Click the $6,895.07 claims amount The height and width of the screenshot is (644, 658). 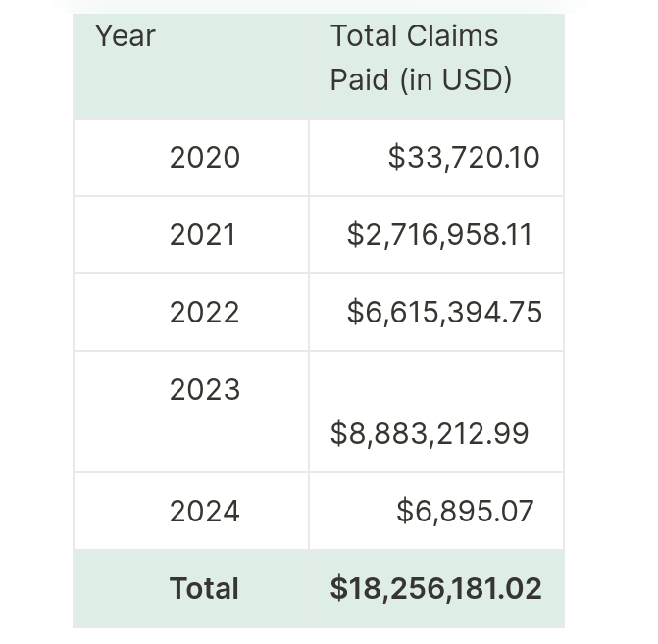click(x=465, y=512)
